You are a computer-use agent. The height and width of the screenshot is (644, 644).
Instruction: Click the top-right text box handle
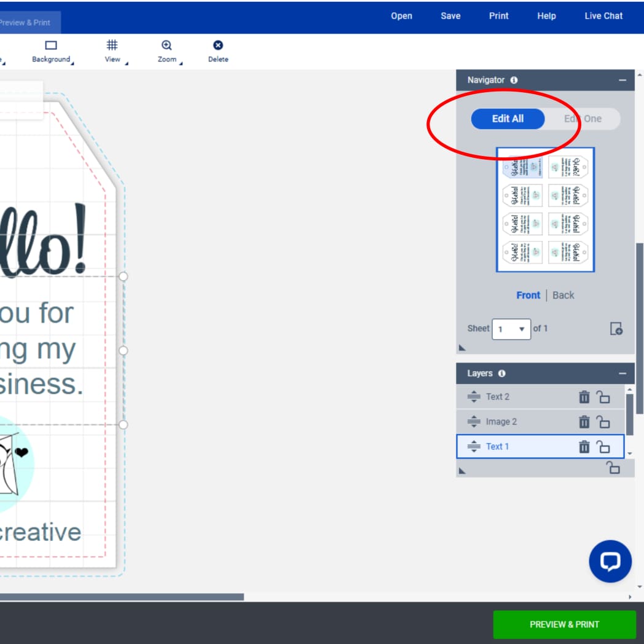[124, 277]
